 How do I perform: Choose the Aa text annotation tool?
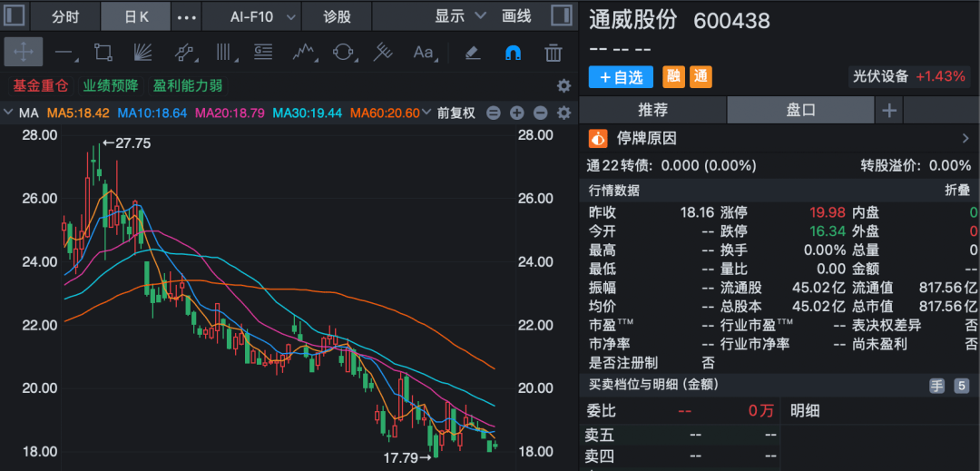tap(424, 52)
